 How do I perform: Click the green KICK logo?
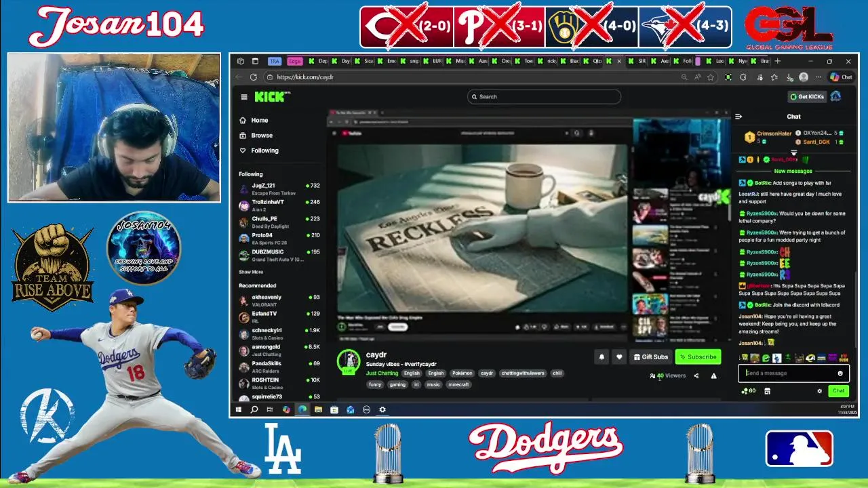(271, 97)
